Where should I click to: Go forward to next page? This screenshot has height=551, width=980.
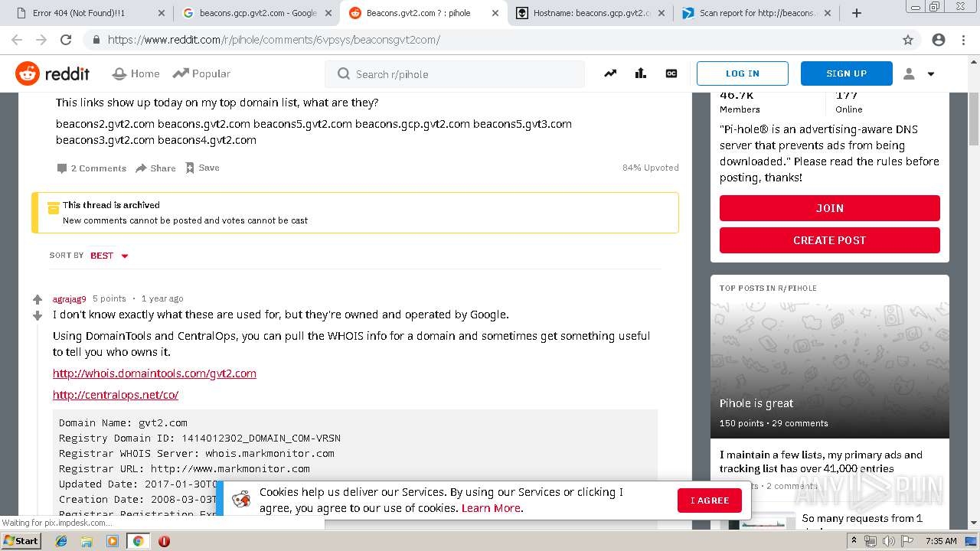pyautogui.click(x=41, y=40)
